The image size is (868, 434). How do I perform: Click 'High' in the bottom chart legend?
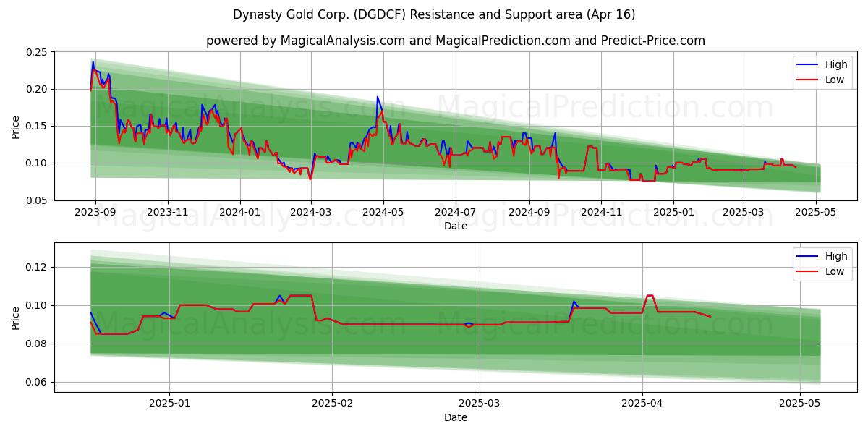(x=836, y=256)
